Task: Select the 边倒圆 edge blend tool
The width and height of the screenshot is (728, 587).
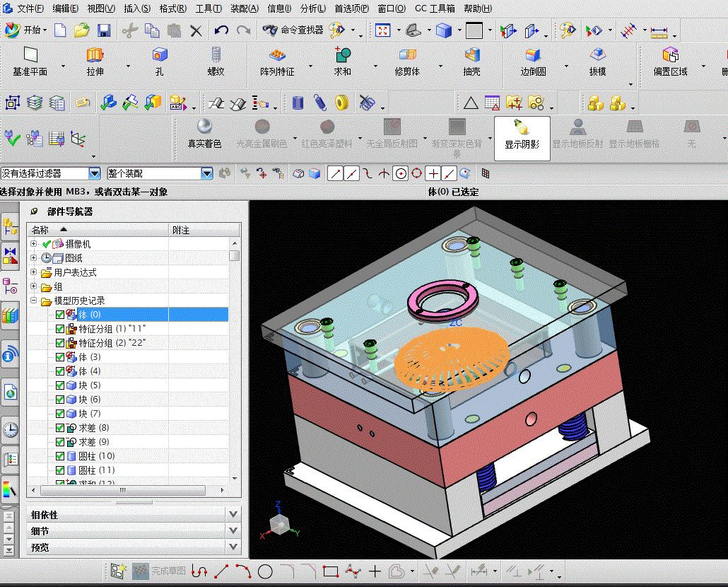Action: pyautogui.click(x=533, y=62)
